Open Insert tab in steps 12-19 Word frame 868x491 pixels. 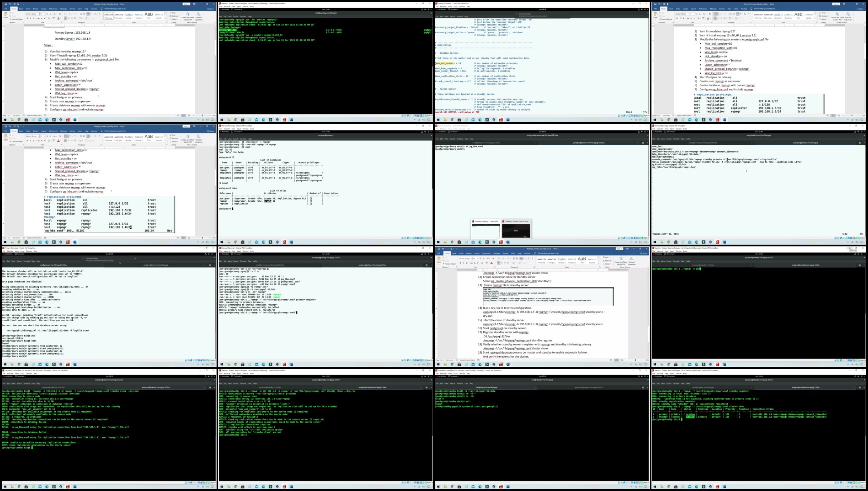pos(454,254)
